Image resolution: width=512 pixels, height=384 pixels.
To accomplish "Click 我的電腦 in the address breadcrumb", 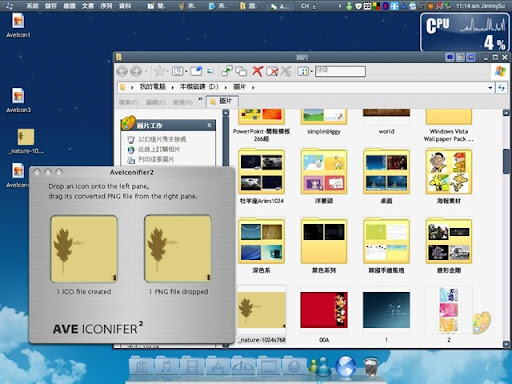I will point(152,87).
